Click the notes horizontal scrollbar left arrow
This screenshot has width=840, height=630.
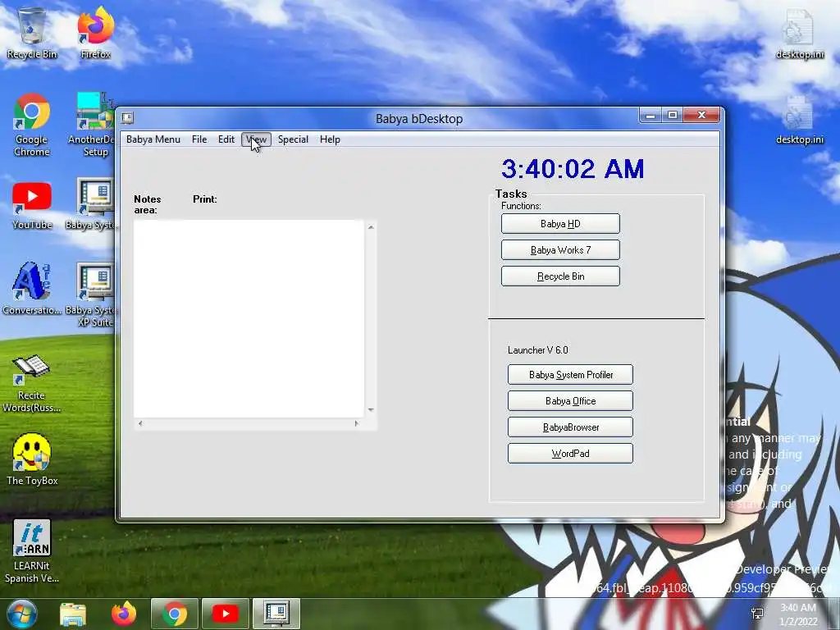140,423
